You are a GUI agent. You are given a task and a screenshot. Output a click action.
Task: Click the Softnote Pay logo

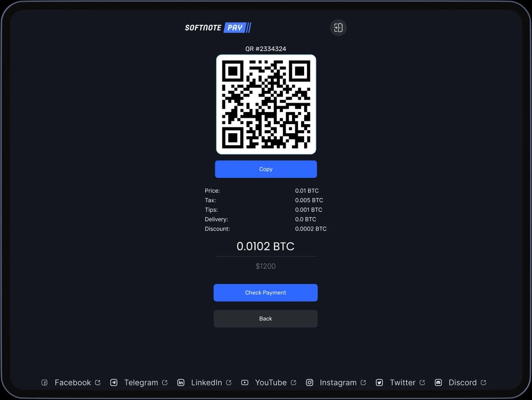[218, 28]
